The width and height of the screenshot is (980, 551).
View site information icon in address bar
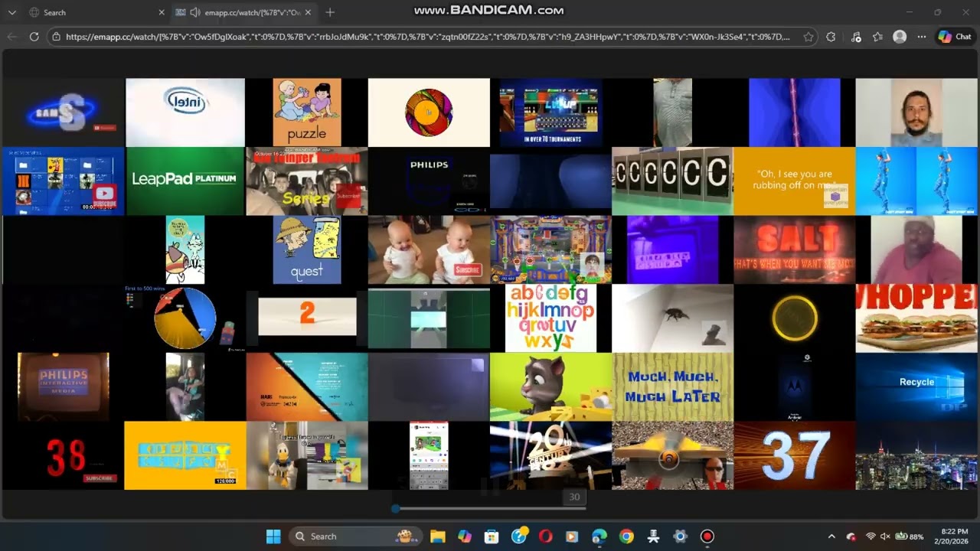pyautogui.click(x=57, y=36)
